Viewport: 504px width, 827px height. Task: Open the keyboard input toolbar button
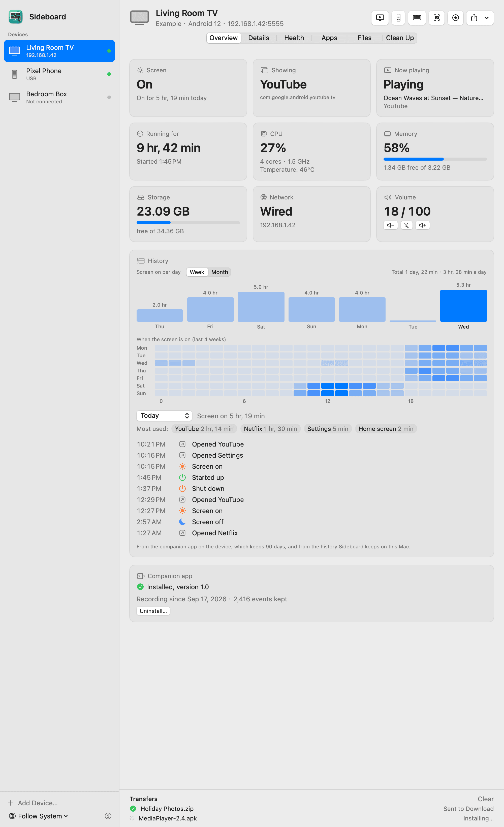pyautogui.click(x=417, y=18)
